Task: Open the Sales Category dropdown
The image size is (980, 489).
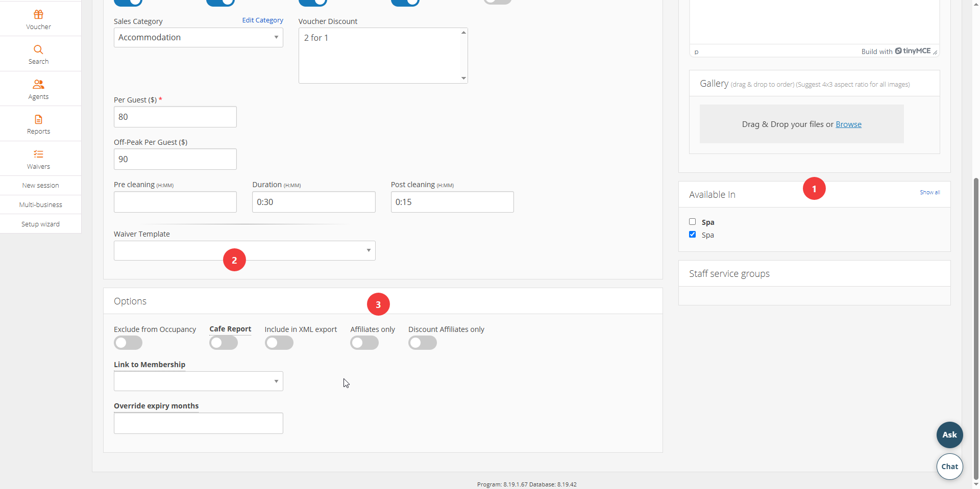Action: click(x=199, y=38)
